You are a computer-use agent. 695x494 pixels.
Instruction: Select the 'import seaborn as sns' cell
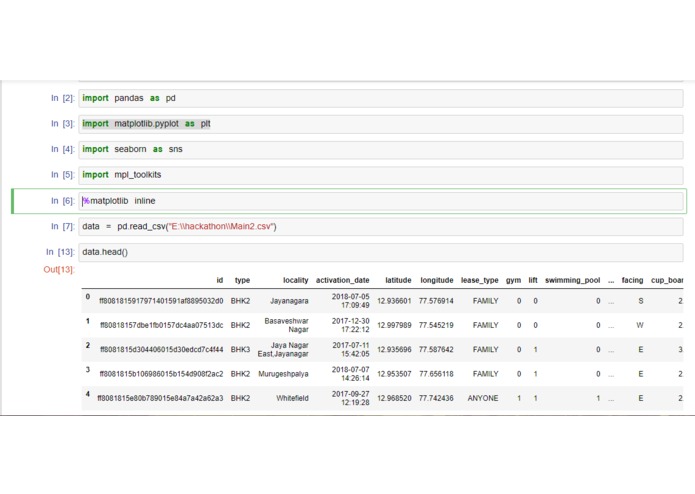coord(381,149)
